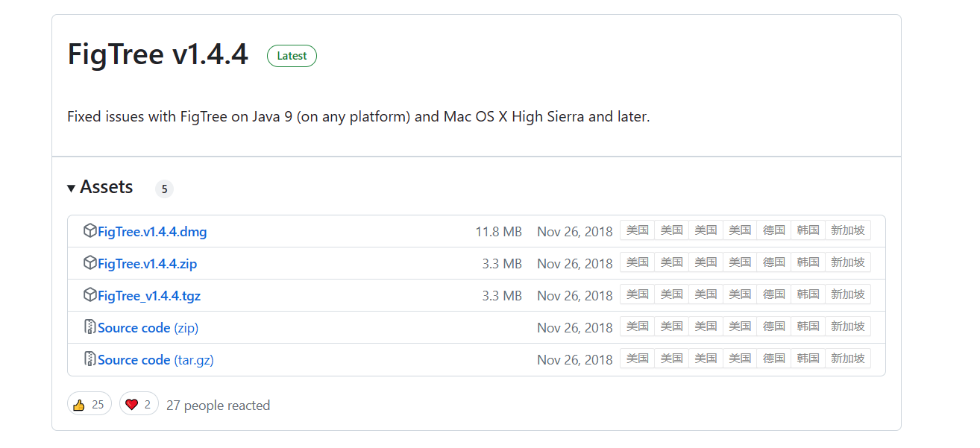
Task: Choose 韩国 mirror for FigTree_v1.4.4.tgz
Action: (808, 294)
